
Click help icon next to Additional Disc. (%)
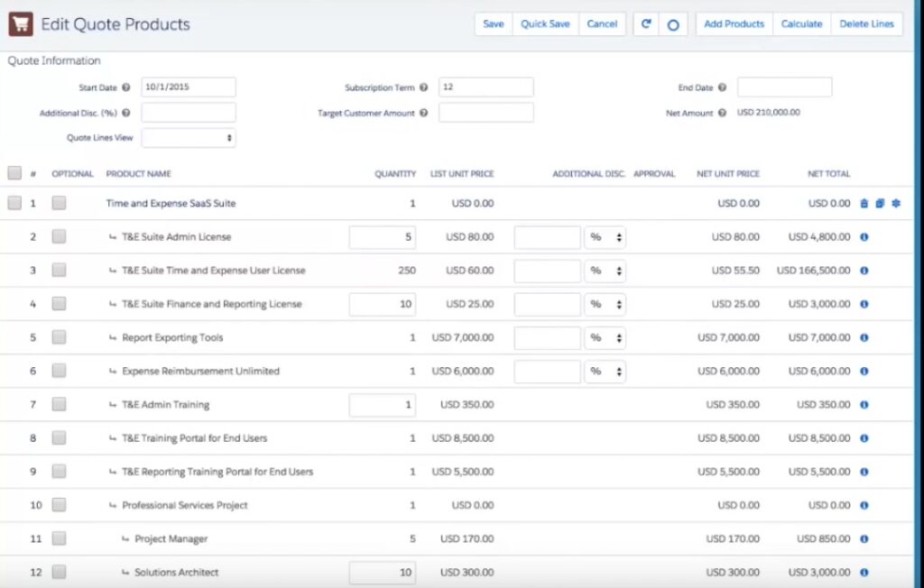point(125,113)
